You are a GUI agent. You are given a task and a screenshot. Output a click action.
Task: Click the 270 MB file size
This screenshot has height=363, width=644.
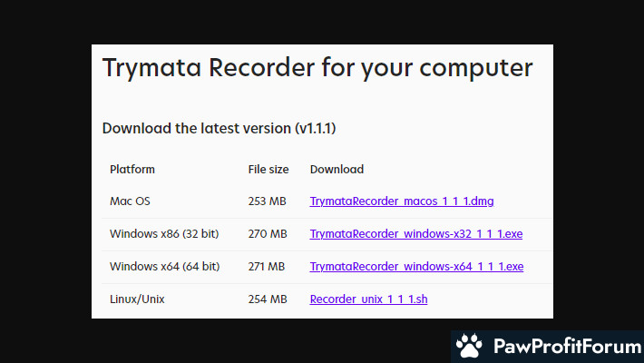click(268, 233)
